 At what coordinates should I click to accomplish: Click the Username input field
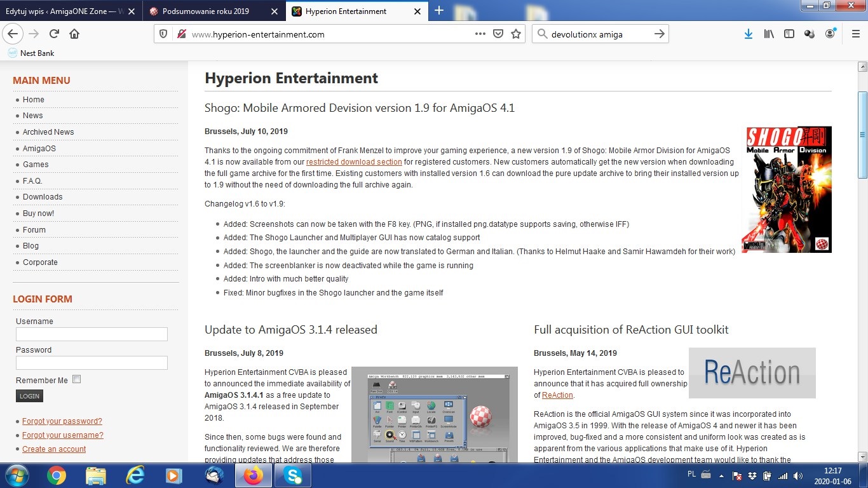pyautogui.click(x=92, y=334)
